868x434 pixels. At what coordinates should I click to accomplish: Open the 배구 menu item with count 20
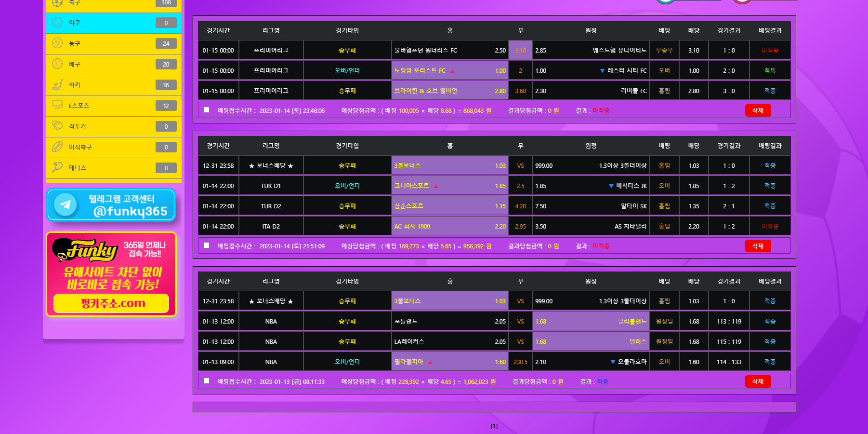click(x=114, y=64)
